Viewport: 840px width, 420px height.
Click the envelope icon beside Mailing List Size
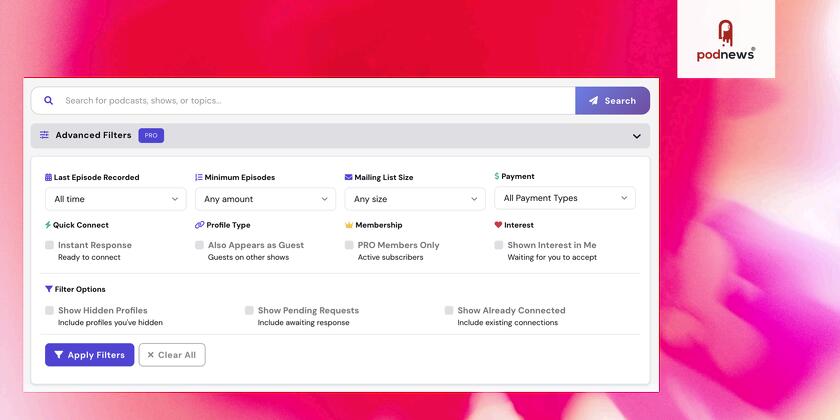tap(348, 177)
